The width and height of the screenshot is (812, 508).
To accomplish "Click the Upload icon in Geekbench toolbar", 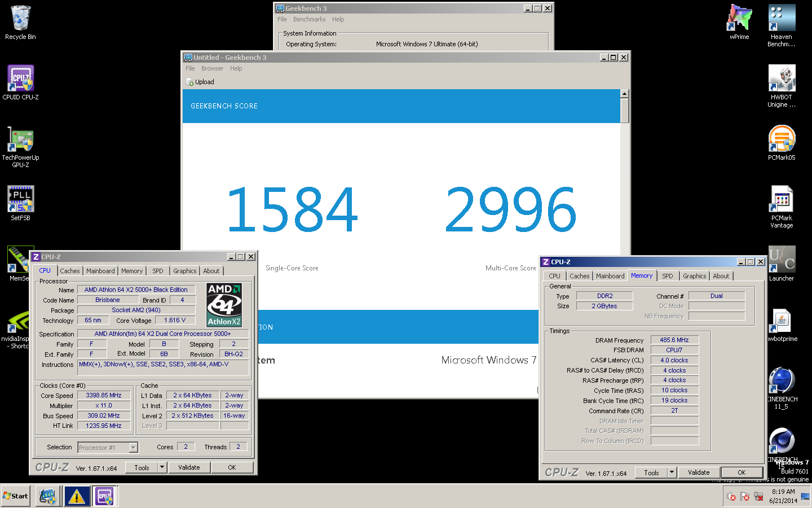I will [189, 82].
